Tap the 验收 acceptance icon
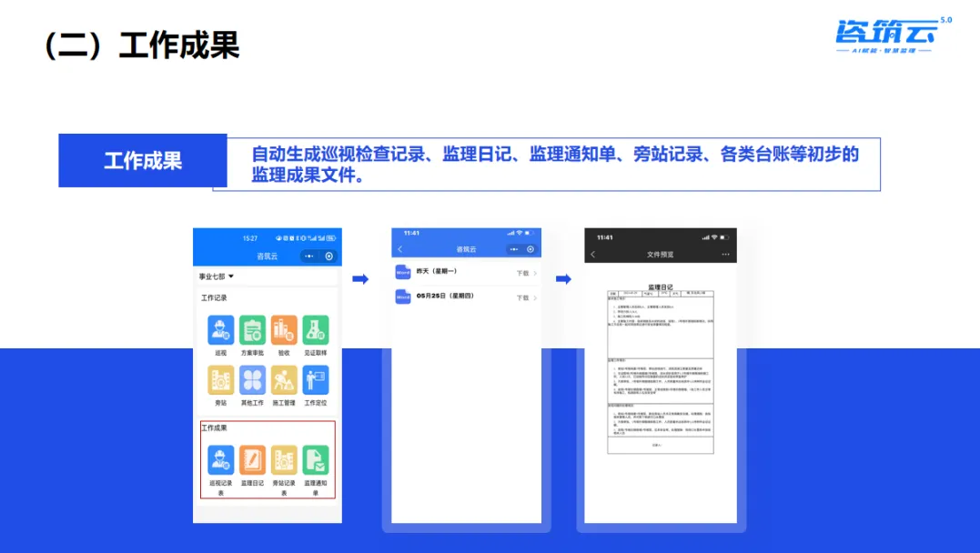The width and height of the screenshot is (980, 553). (282, 330)
